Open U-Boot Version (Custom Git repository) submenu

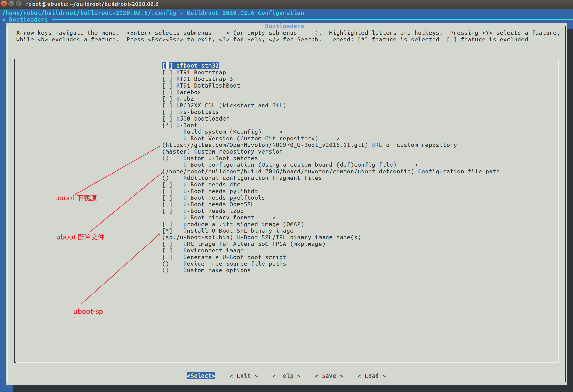coord(261,138)
